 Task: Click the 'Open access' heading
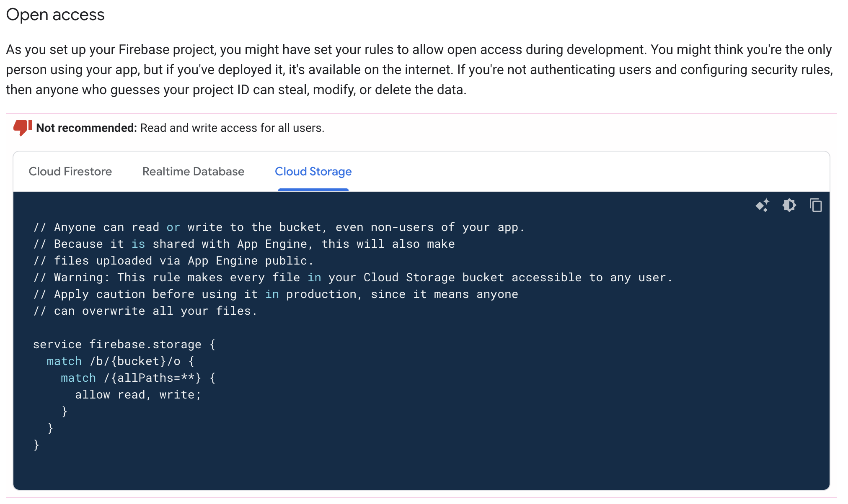(x=55, y=15)
